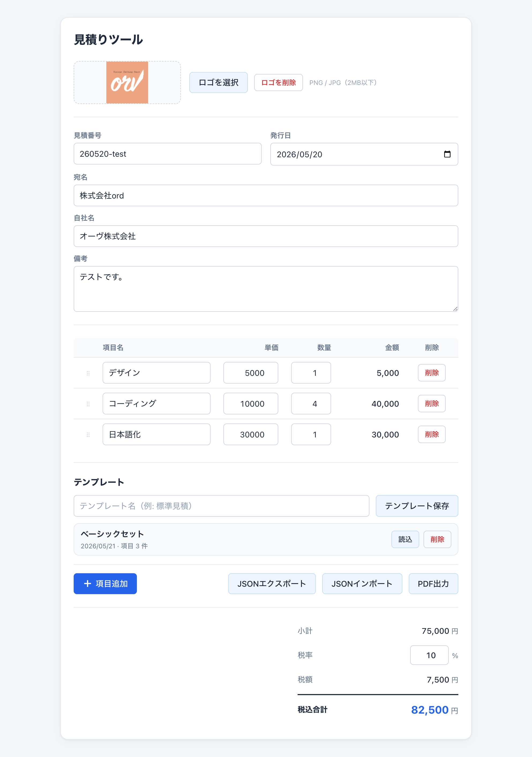Click the ベーシックセット template name
532x757 pixels.
pyautogui.click(x=113, y=534)
